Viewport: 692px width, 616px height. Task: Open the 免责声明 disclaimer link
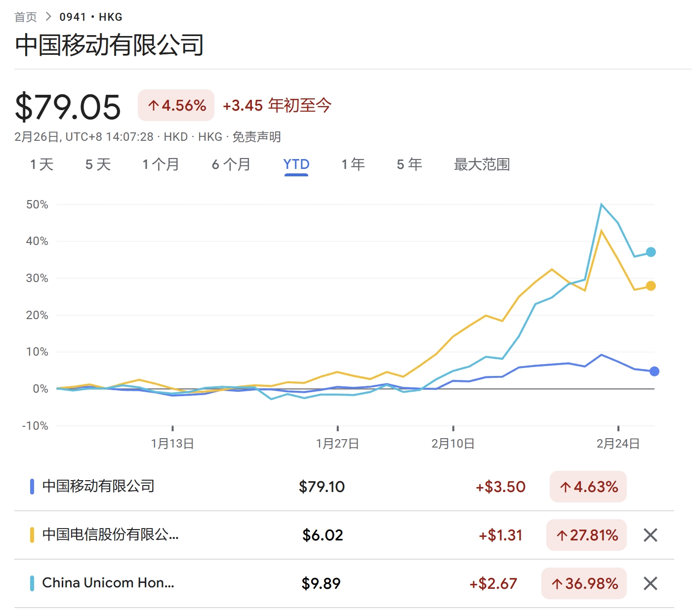pos(256,137)
